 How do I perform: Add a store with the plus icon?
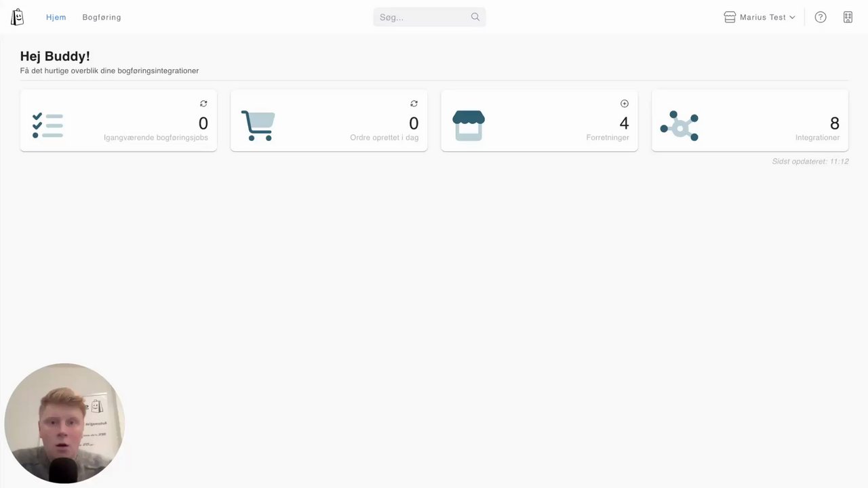click(x=625, y=104)
